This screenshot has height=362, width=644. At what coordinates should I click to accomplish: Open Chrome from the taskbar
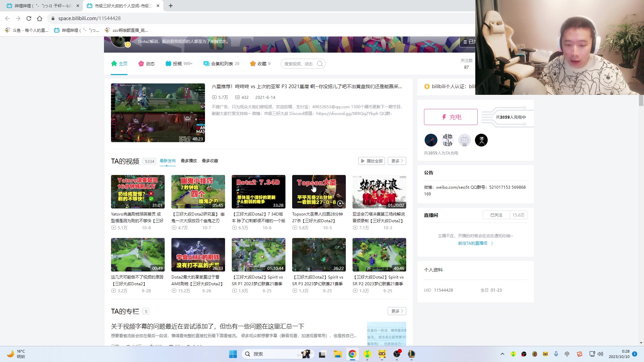point(352,354)
